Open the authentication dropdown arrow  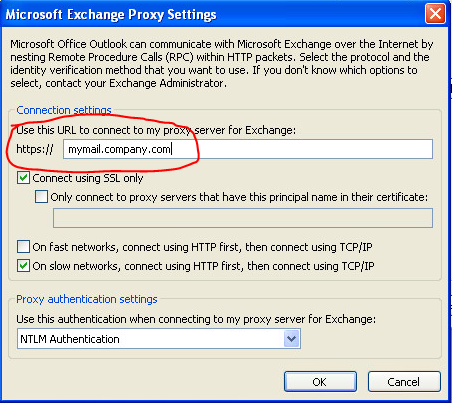coord(291,339)
